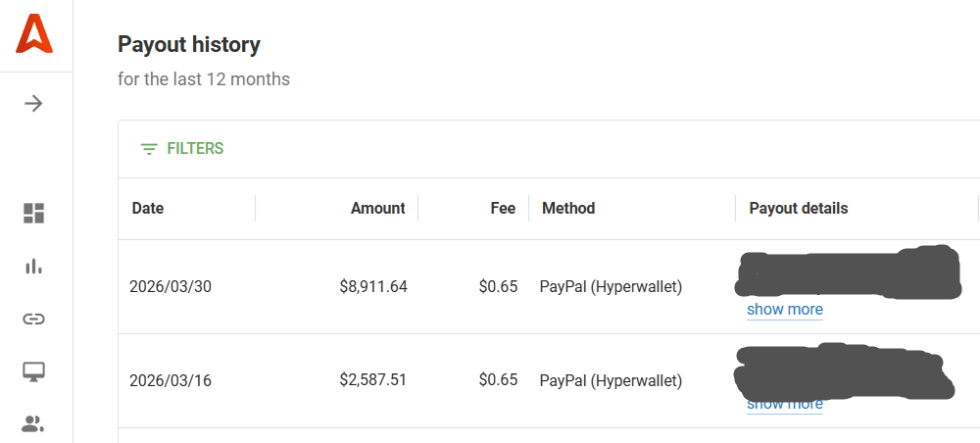Sort by Amount column header

point(377,208)
